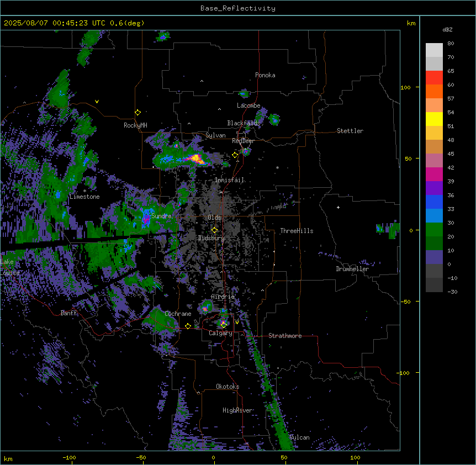Click the 45 value on the dBZ scale
This screenshot has height=465, width=476.
tap(451, 154)
